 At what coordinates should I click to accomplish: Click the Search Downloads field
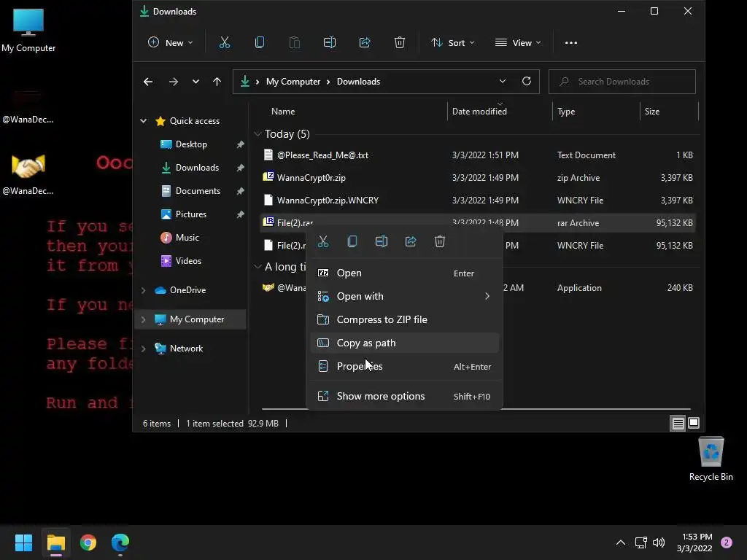coord(622,82)
